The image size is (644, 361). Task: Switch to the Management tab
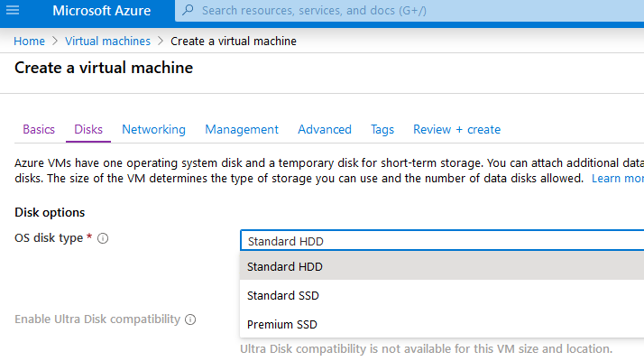(242, 129)
